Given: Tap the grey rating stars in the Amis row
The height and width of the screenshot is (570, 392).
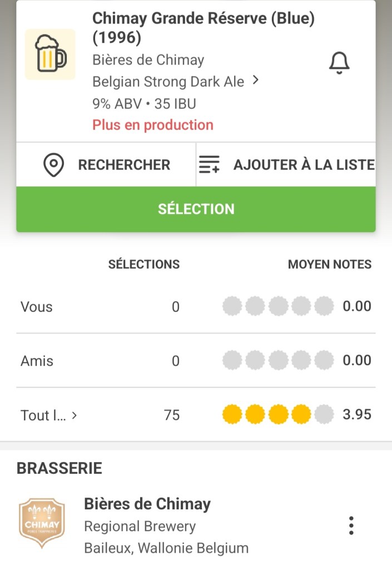Looking at the screenshot, I should pyautogui.click(x=278, y=361).
